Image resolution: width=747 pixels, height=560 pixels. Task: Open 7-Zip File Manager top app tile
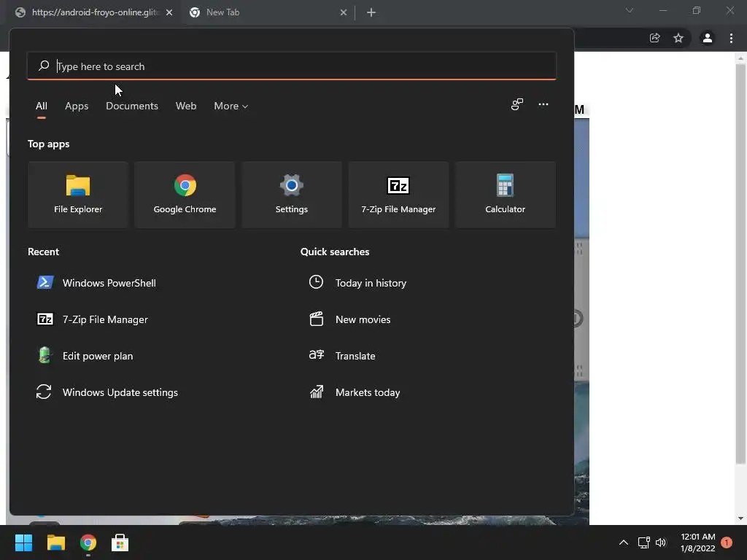coord(398,195)
